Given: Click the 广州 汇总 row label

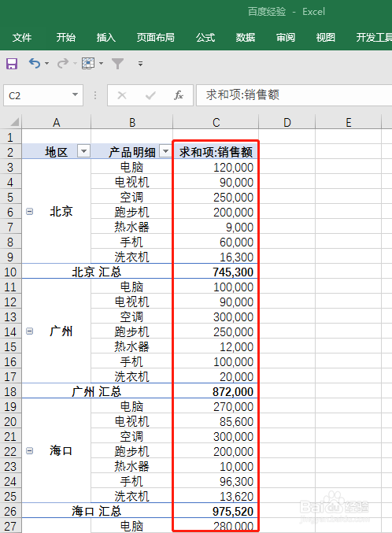Looking at the screenshot, I should (98, 391).
